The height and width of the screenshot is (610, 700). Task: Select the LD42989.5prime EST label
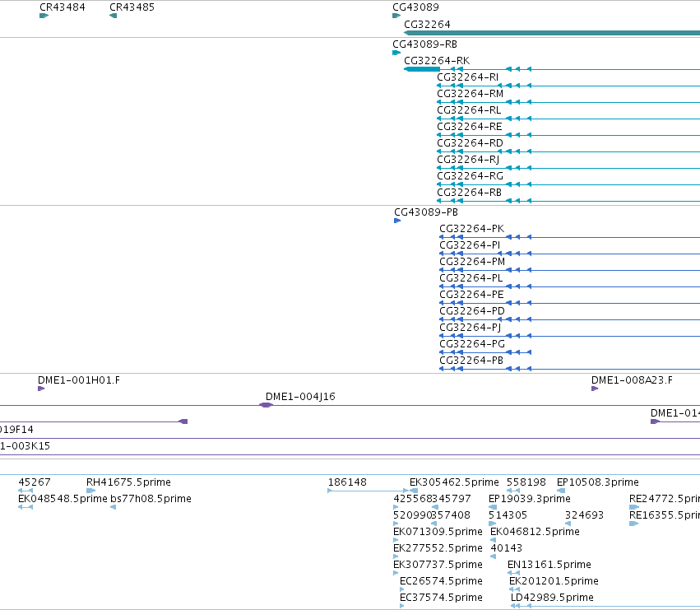(x=552, y=598)
